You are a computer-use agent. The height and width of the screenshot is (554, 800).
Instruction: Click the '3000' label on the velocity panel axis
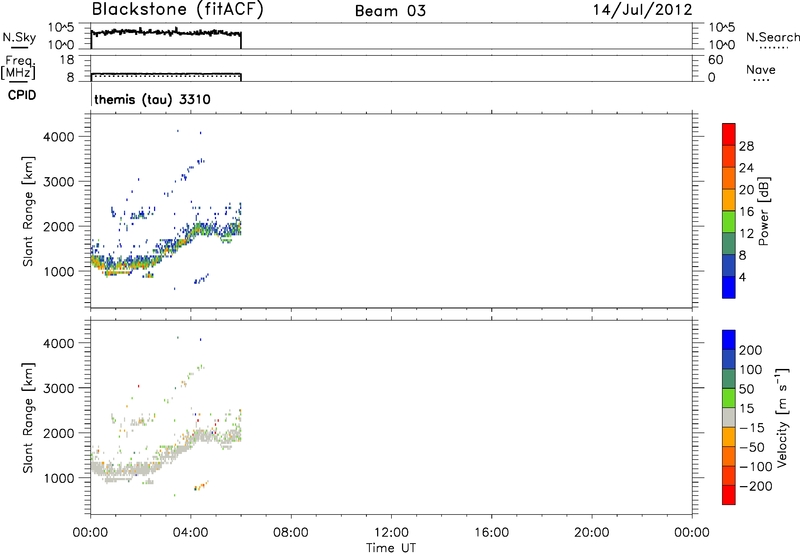[x=58, y=388]
